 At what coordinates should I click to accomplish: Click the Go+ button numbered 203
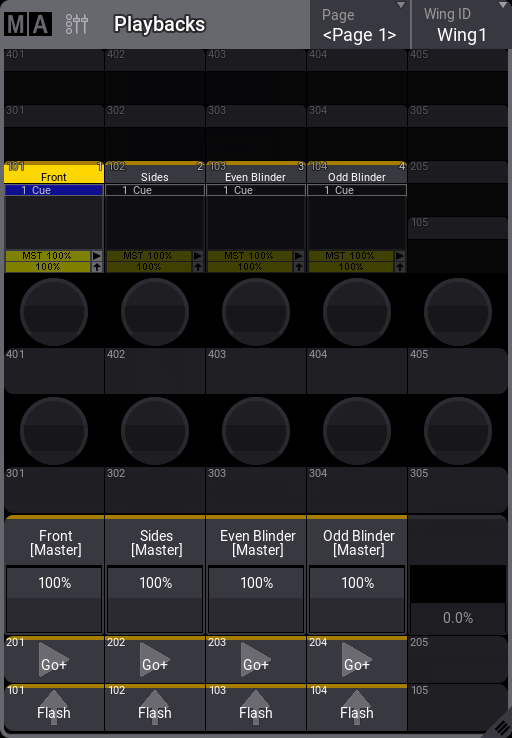pyautogui.click(x=256, y=659)
